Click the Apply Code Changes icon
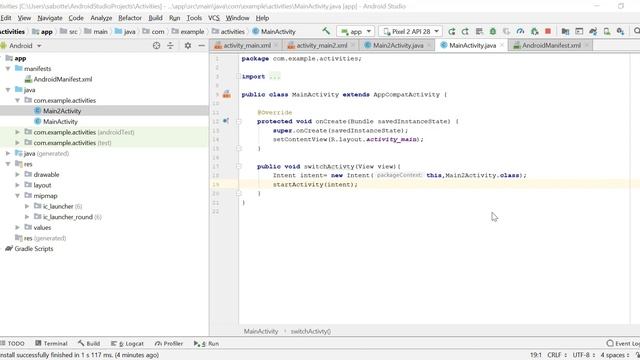This screenshot has width=640, height=360. [x=479, y=31]
